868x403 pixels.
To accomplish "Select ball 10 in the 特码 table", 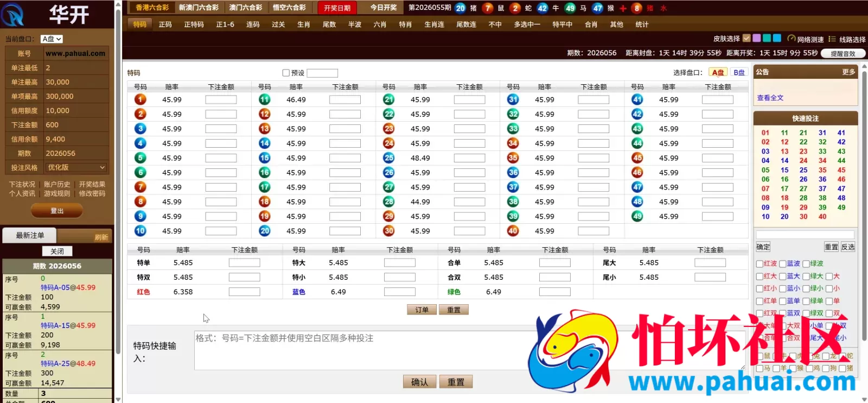I will click(x=140, y=231).
